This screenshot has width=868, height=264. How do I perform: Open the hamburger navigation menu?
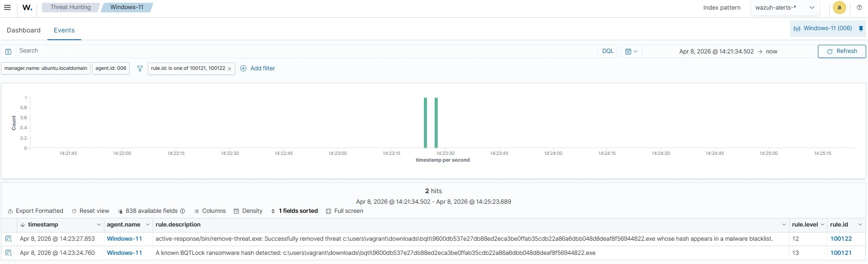pos(7,7)
